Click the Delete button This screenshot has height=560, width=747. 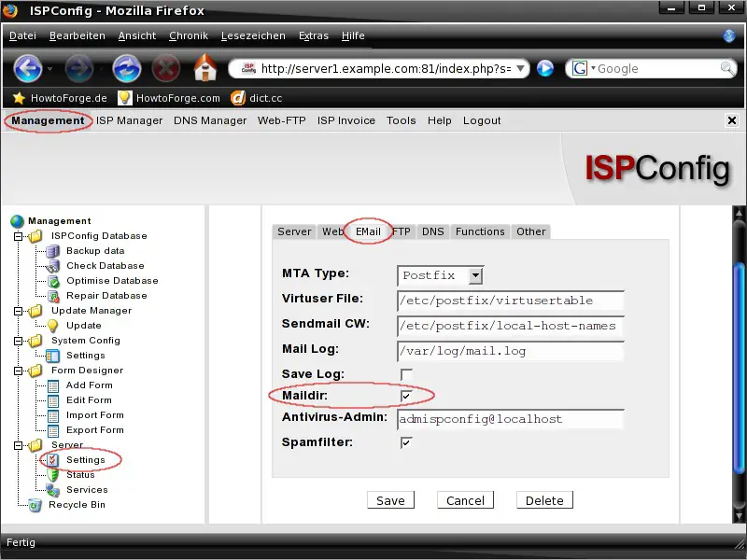pos(544,500)
